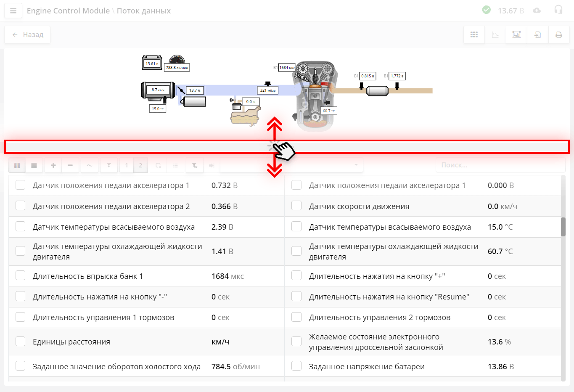
Task: Click the group/object selection icon
Action: point(516,35)
